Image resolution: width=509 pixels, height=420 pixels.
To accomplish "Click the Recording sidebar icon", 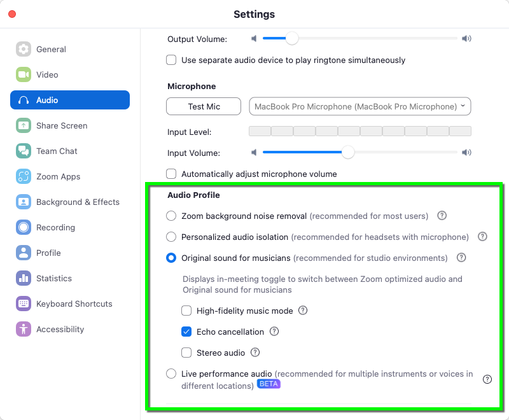I will coord(24,227).
